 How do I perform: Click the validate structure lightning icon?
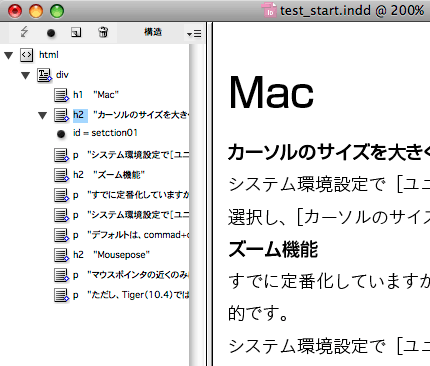click(x=24, y=32)
